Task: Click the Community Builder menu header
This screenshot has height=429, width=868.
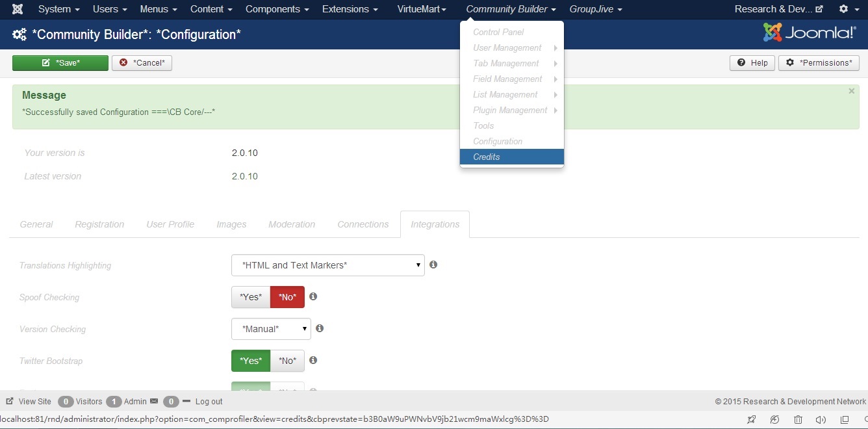Action: pyautogui.click(x=511, y=9)
